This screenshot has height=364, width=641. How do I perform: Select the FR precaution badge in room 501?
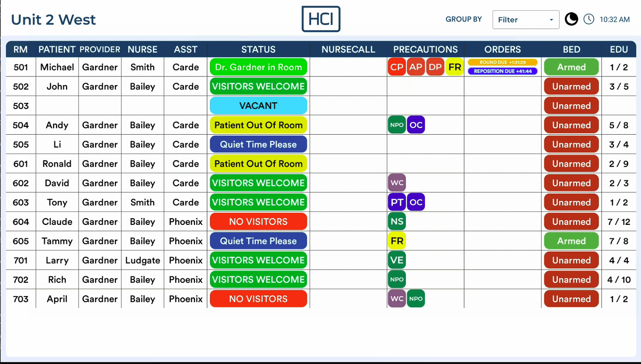click(454, 67)
